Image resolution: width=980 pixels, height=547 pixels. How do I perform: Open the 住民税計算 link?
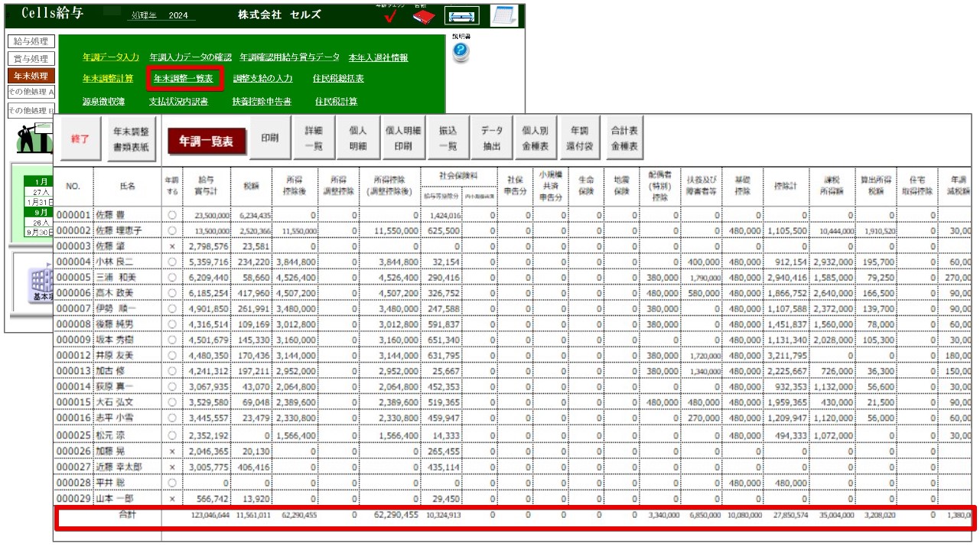[x=336, y=101]
